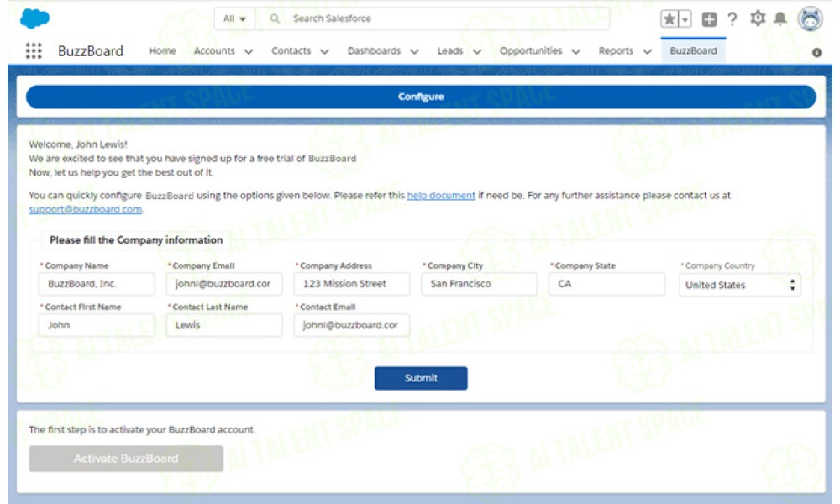This screenshot has height=504, width=840.
Task: Open the notifications bell
Action: [x=780, y=18]
